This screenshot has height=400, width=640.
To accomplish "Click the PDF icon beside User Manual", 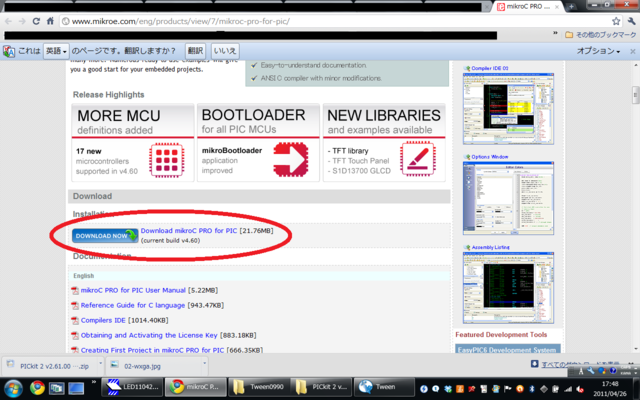I will tap(75, 291).
